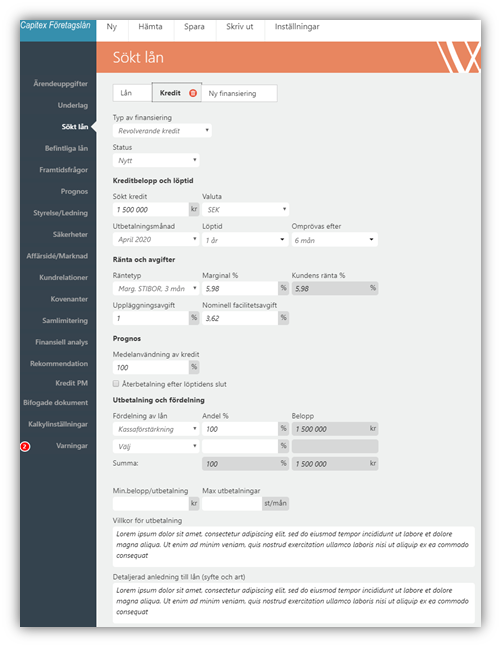Click the Summa percent total field
This screenshot has height=647, width=501.
click(x=246, y=464)
